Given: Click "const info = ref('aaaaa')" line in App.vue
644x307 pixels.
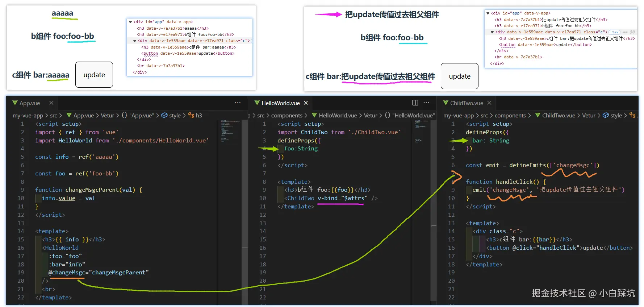Looking at the screenshot, I should 77,157.
